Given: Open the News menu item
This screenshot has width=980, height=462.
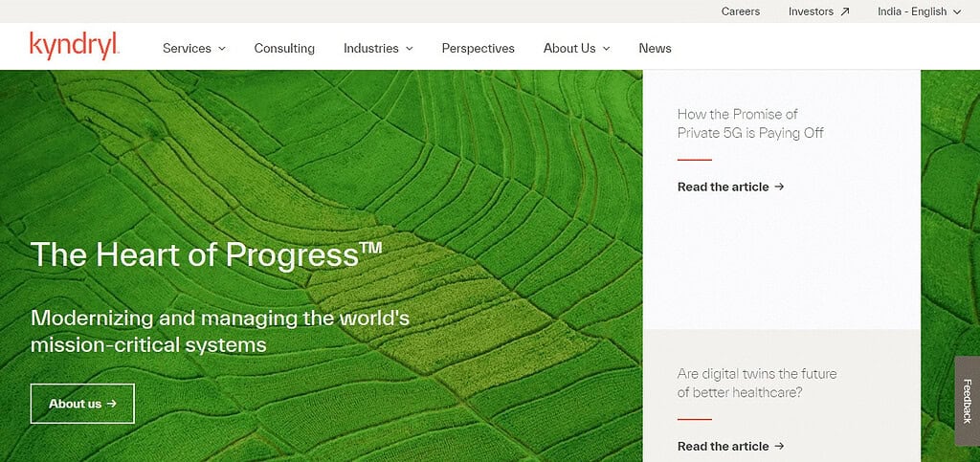Looking at the screenshot, I should click(655, 48).
